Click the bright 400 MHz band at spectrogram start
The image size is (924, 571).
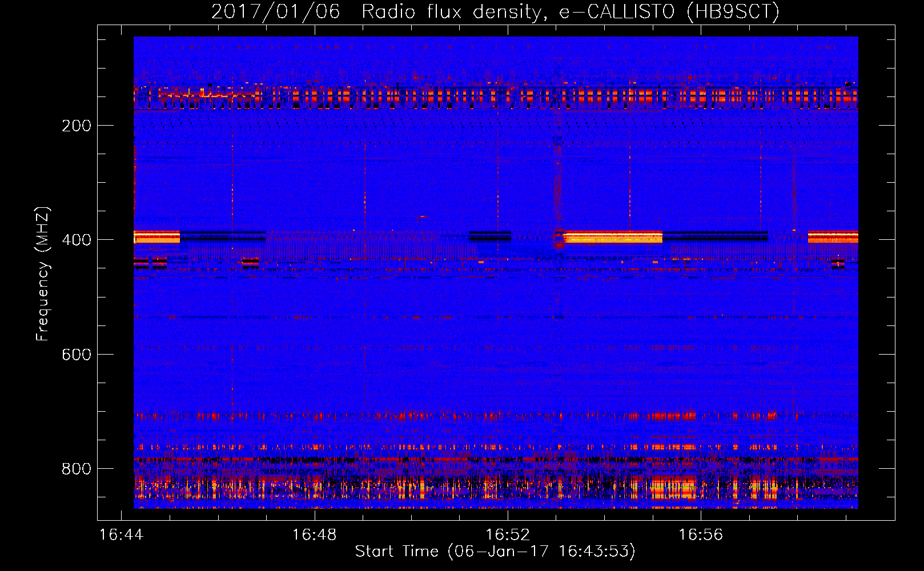pyautogui.click(x=156, y=237)
